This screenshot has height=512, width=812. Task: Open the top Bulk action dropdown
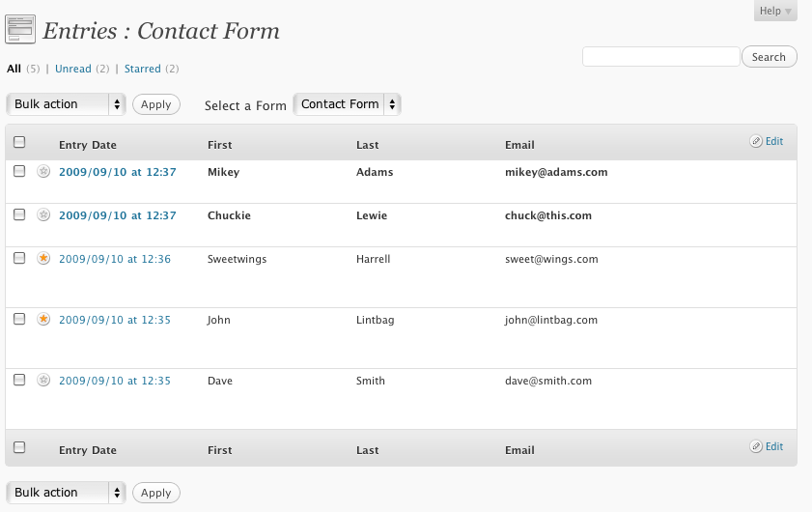tap(66, 104)
